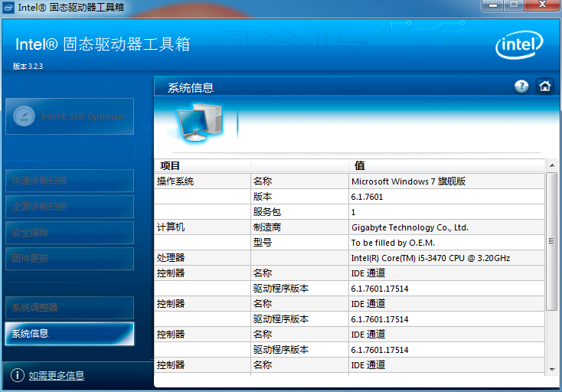This screenshot has height=392, width=562.
Task: Click the Intel SSD Optimizer gauge icon
Action: (x=24, y=116)
